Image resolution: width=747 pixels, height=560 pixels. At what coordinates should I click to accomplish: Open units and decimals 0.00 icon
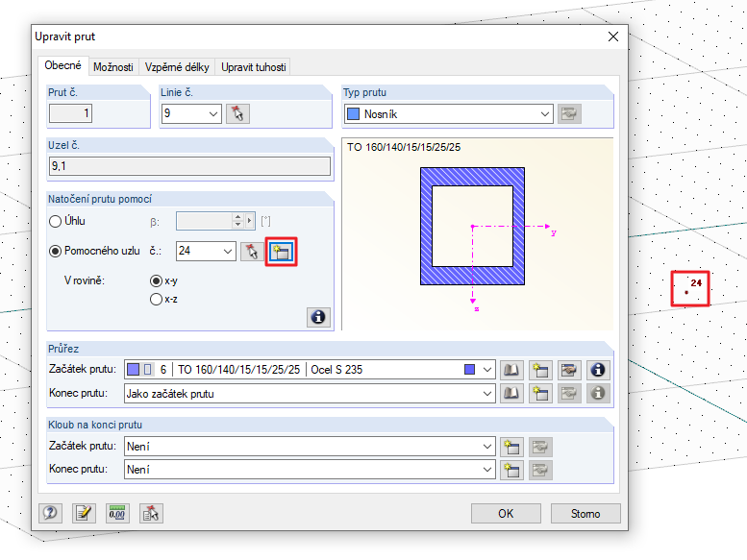117,513
